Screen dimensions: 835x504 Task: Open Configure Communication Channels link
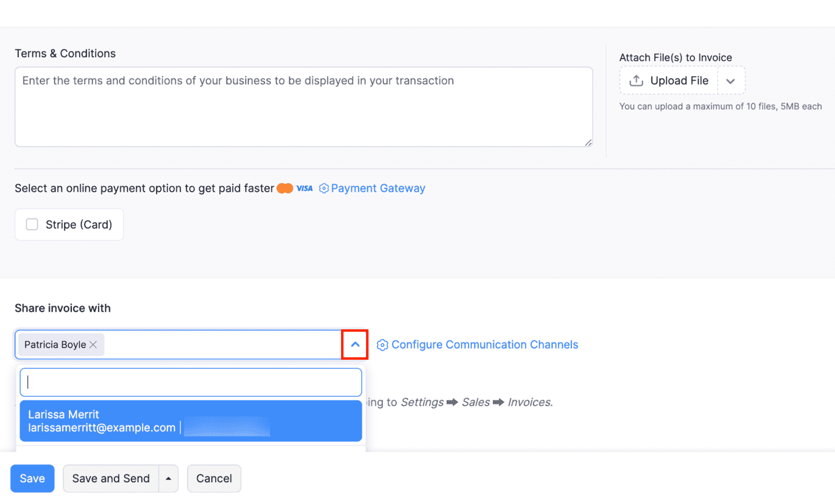pos(485,345)
